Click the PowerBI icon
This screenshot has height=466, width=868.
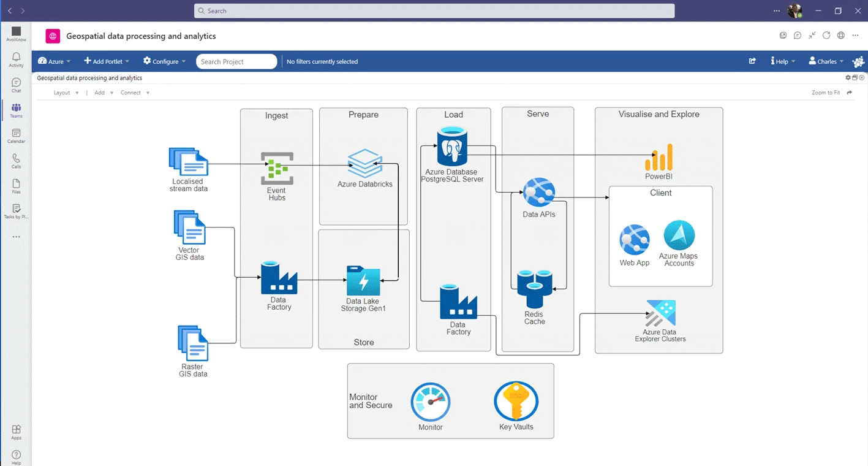pos(659,158)
